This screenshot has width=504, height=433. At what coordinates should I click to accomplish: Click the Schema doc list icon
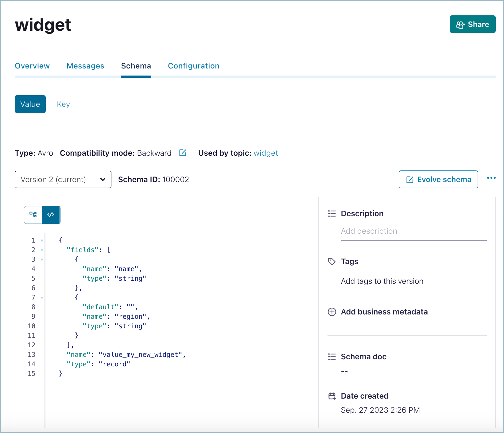pos(332,357)
